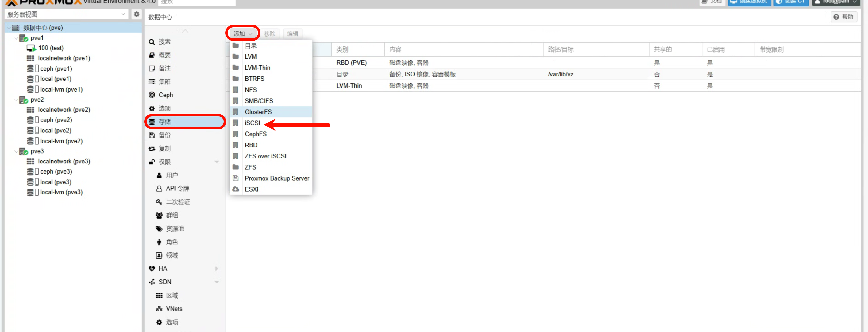
Task: Collapse the 权限 permissions section
Action: pos(217,162)
